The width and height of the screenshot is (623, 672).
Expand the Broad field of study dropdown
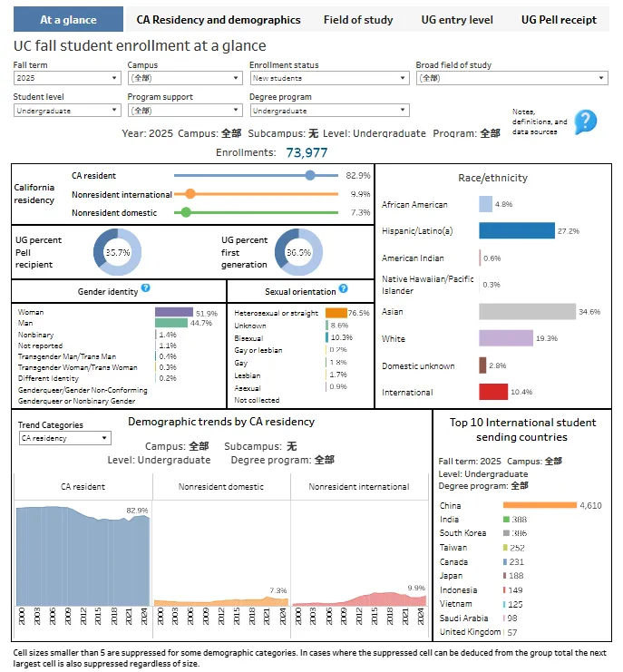point(511,79)
